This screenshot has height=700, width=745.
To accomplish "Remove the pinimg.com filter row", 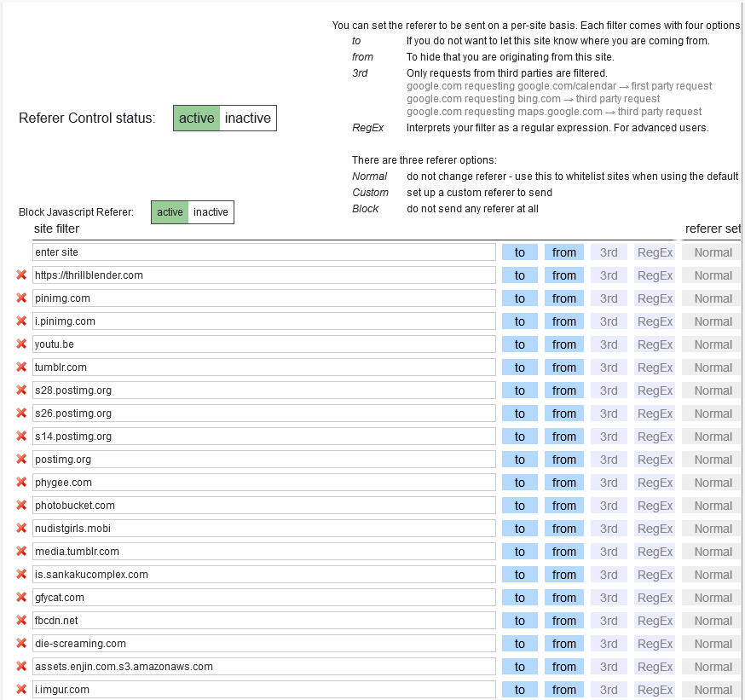I will click(21, 298).
